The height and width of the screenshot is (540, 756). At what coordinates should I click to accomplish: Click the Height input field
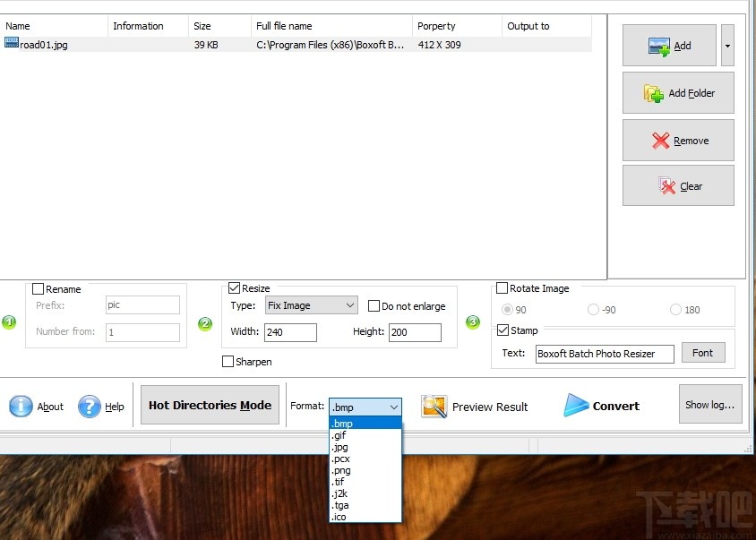coord(415,332)
